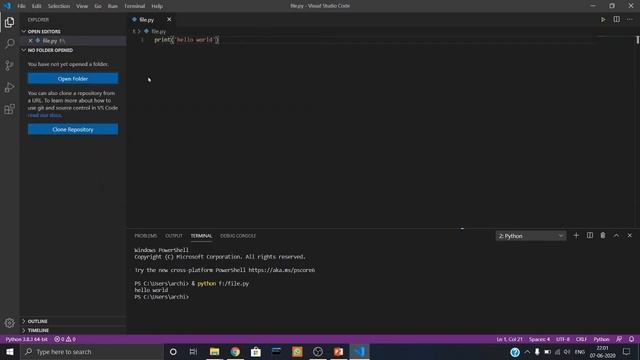Open File Explorer from taskbar

[x=214, y=351]
